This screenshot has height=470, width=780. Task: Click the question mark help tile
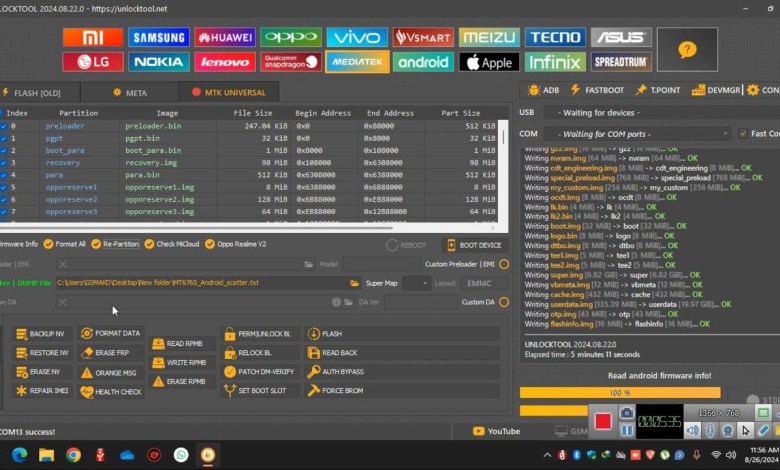pyautogui.click(x=686, y=49)
